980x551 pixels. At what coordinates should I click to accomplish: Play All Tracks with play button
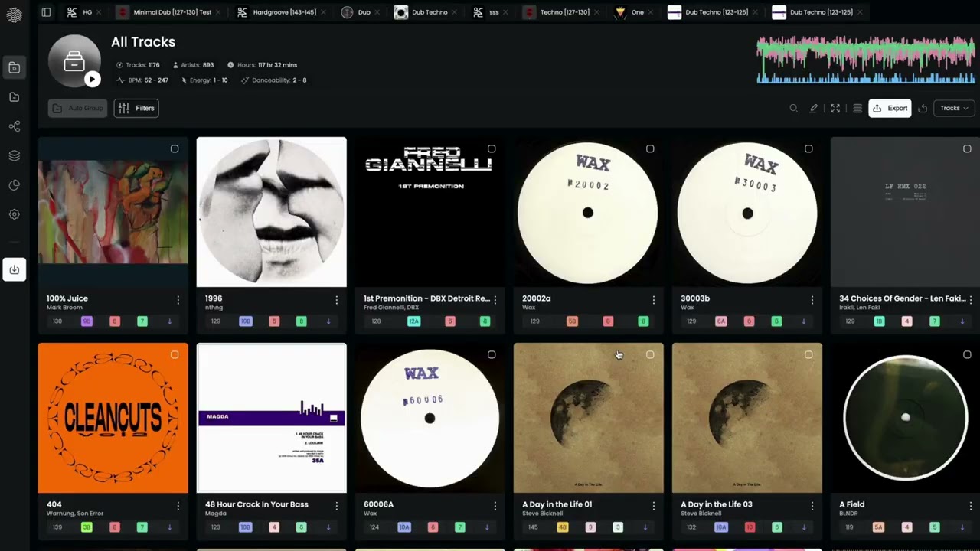(x=92, y=79)
